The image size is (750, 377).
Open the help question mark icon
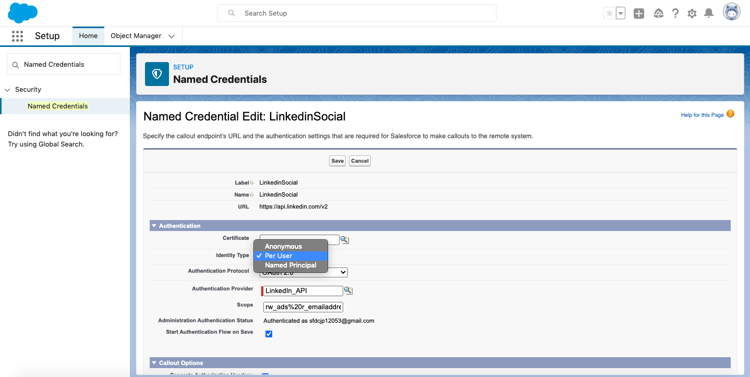675,13
